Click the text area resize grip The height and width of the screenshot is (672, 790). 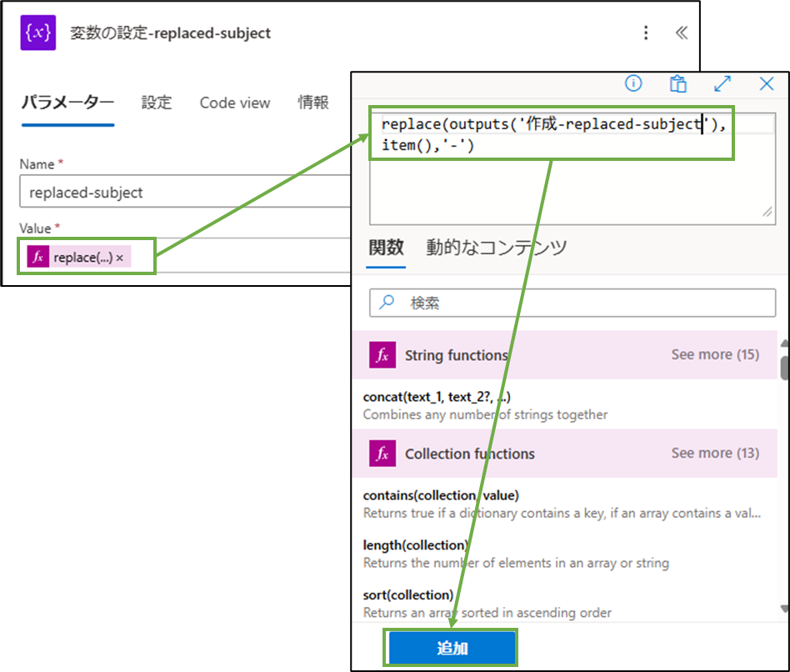coord(767,213)
